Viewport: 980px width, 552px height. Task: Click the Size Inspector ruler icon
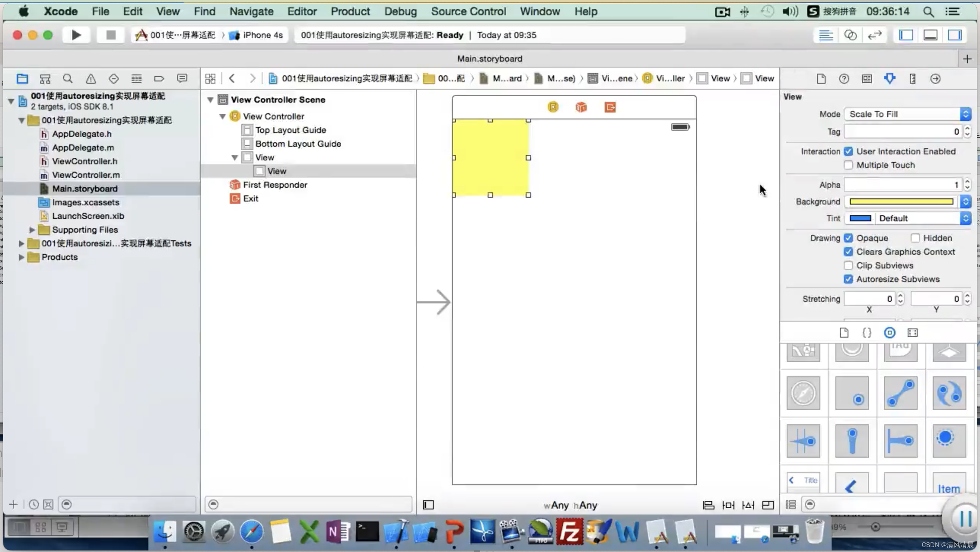click(x=913, y=79)
